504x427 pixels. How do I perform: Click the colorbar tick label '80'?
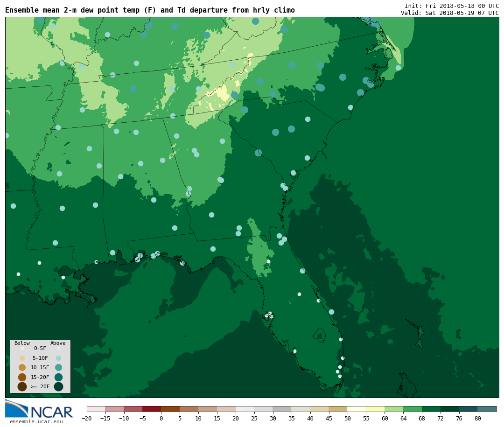pos(478,418)
